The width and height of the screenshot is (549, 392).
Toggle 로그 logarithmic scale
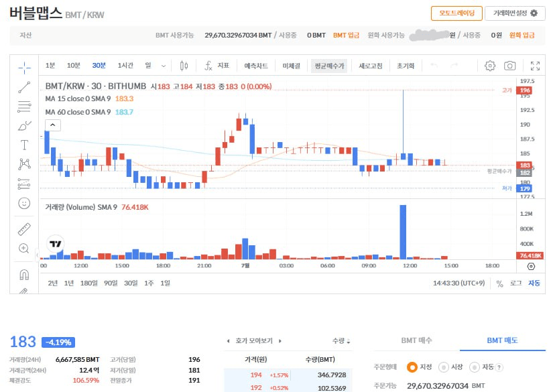coord(515,283)
